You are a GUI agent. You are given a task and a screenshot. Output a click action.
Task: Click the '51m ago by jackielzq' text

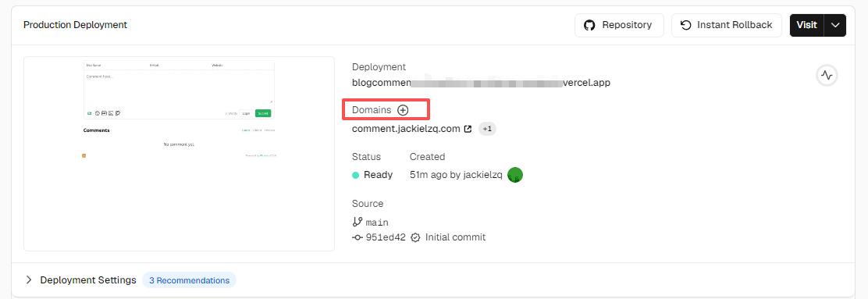click(x=456, y=175)
